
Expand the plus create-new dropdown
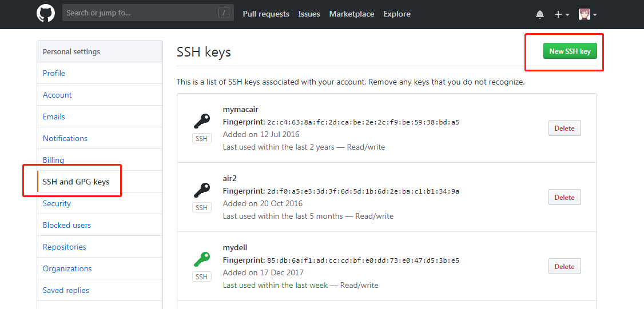click(x=562, y=14)
